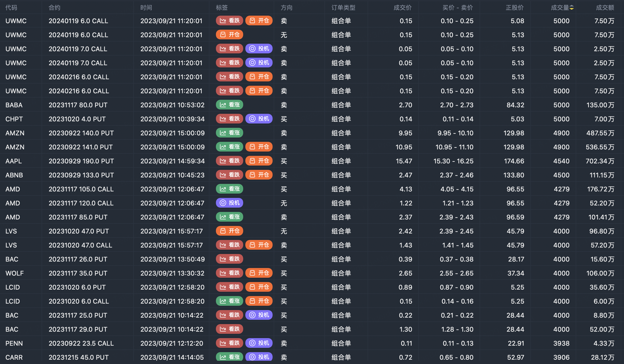The height and width of the screenshot is (364, 624).
Task: Click bid-ask 2.70 - 2.73
Action: [x=457, y=105]
